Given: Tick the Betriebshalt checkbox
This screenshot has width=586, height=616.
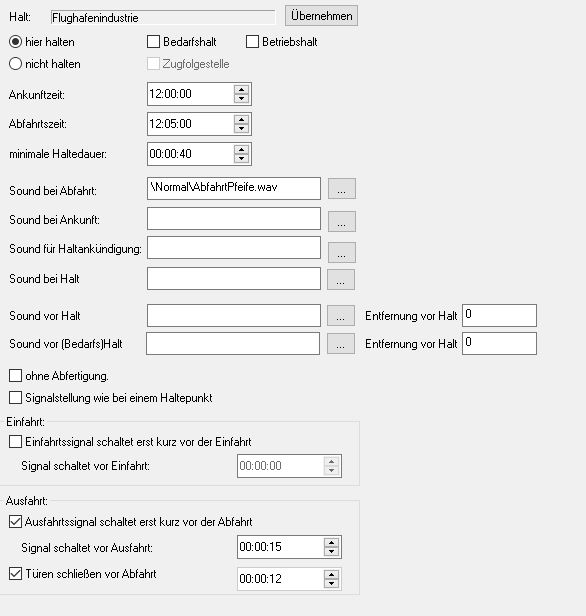Looking at the screenshot, I should click(x=252, y=42).
